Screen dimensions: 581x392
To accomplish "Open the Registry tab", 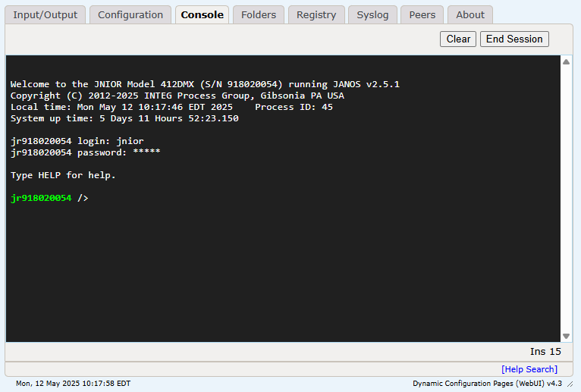I will (x=316, y=14).
